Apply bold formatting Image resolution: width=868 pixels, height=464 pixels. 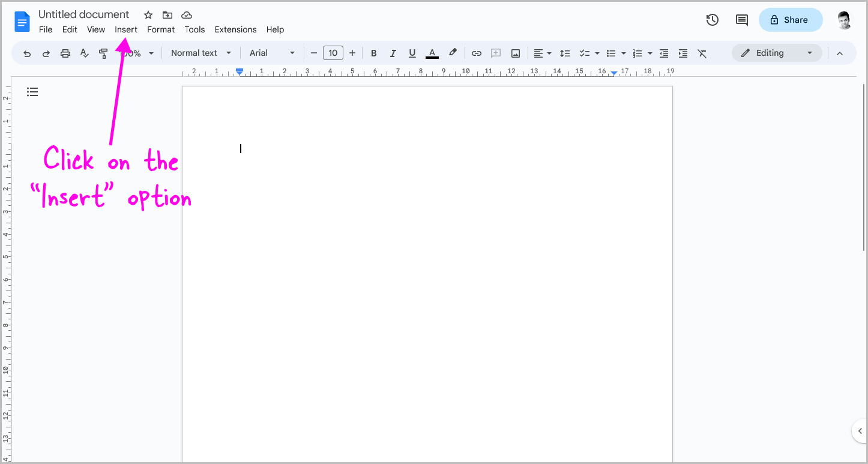[x=374, y=53]
